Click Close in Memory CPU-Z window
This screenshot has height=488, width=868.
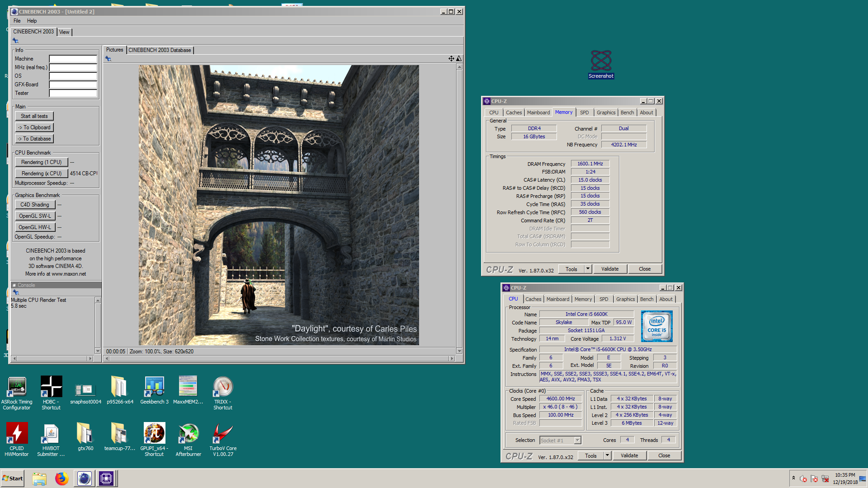[x=645, y=269]
